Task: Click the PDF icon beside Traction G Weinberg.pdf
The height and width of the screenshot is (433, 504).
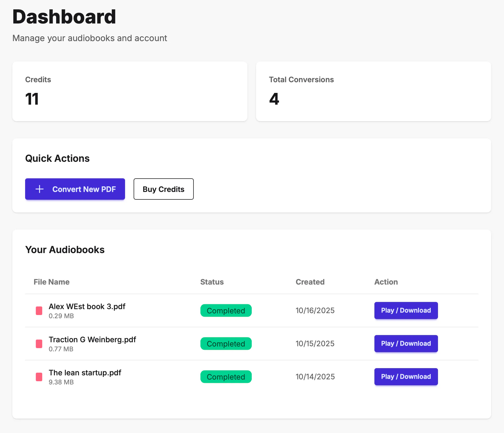Action: [x=39, y=344]
